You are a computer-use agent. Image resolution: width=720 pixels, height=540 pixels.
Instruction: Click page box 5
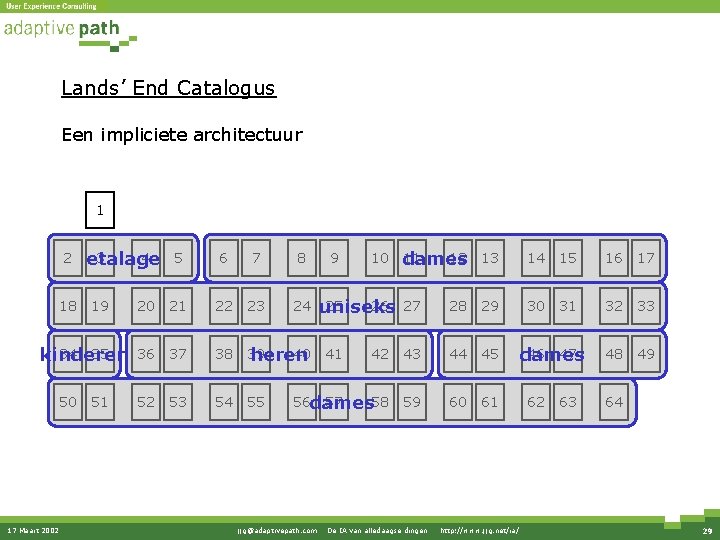tap(178, 258)
